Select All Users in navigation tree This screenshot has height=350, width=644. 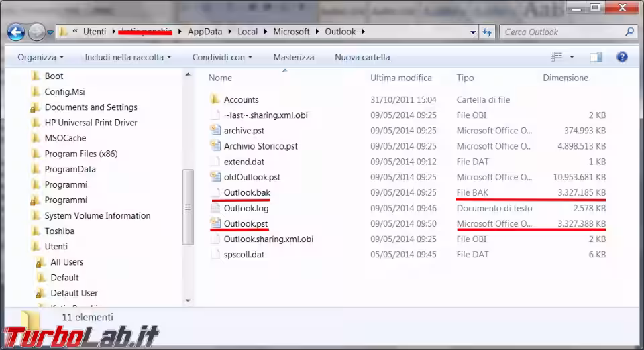pos(66,262)
